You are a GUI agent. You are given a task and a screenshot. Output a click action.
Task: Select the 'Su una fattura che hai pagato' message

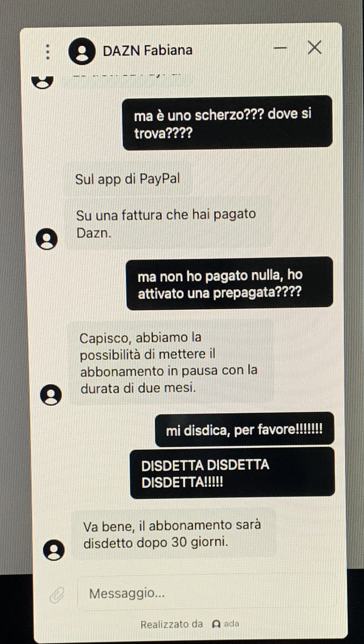[168, 223]
